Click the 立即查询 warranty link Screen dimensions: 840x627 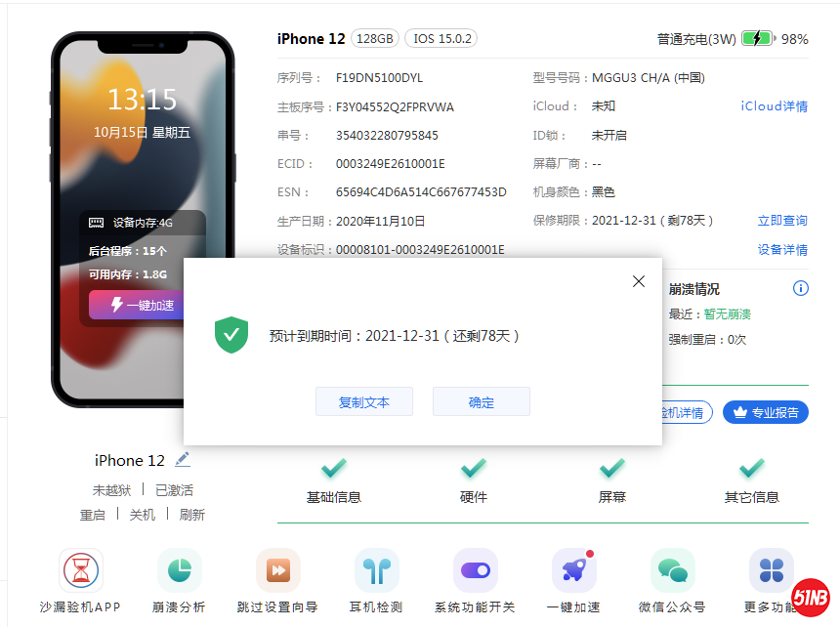pos(782,221)
